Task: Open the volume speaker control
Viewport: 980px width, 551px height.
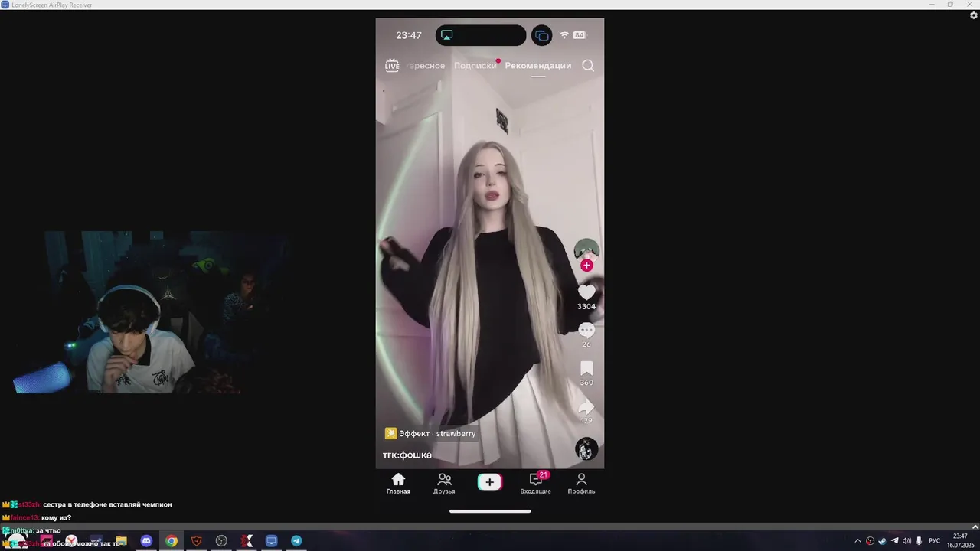Action: pyautogui.click(x=906, y=541)
